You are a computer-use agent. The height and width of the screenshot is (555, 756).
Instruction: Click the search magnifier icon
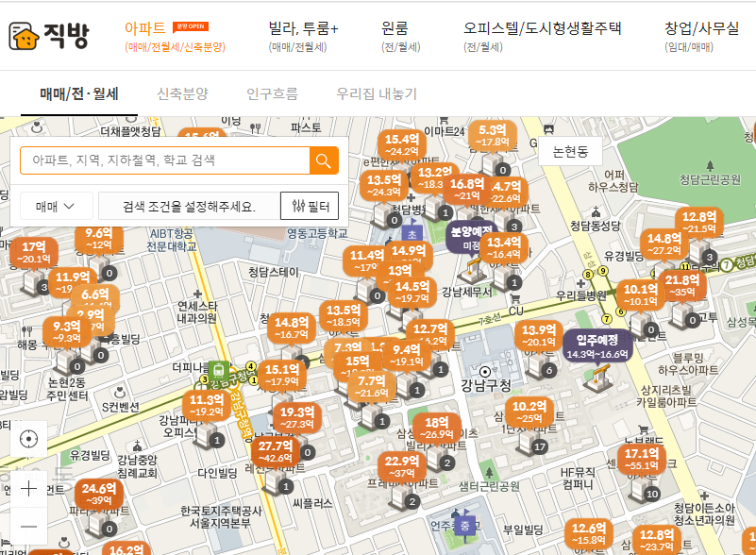pos(325,160)
